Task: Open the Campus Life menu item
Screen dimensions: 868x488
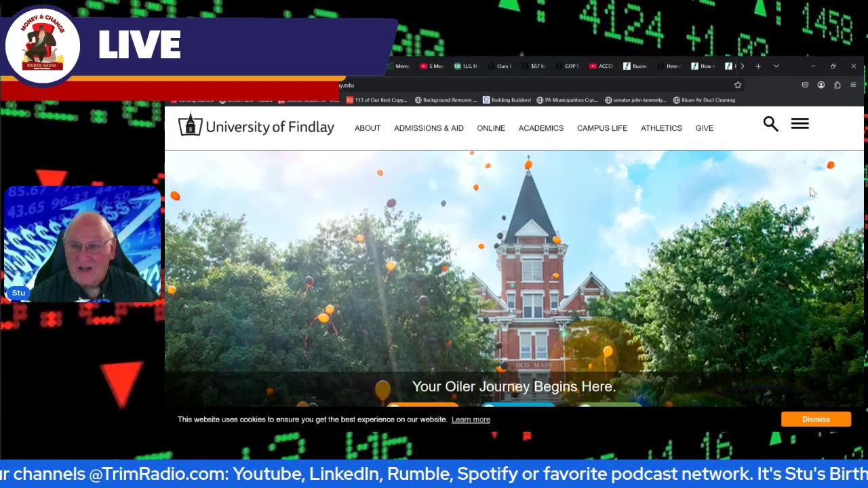Action: 602,128
